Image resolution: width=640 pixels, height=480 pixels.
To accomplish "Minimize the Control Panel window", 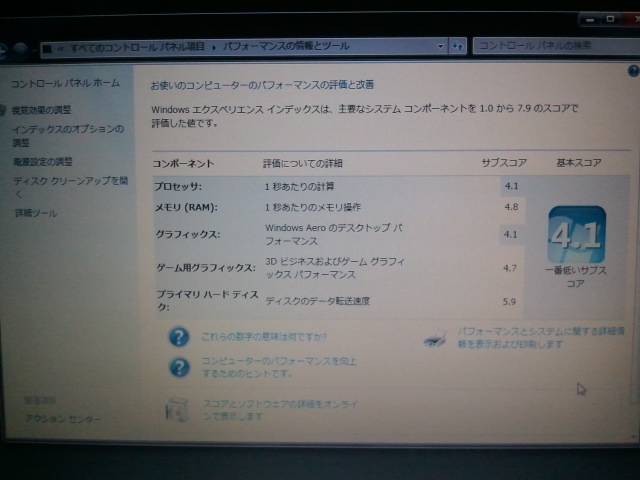I will (590, 20).
